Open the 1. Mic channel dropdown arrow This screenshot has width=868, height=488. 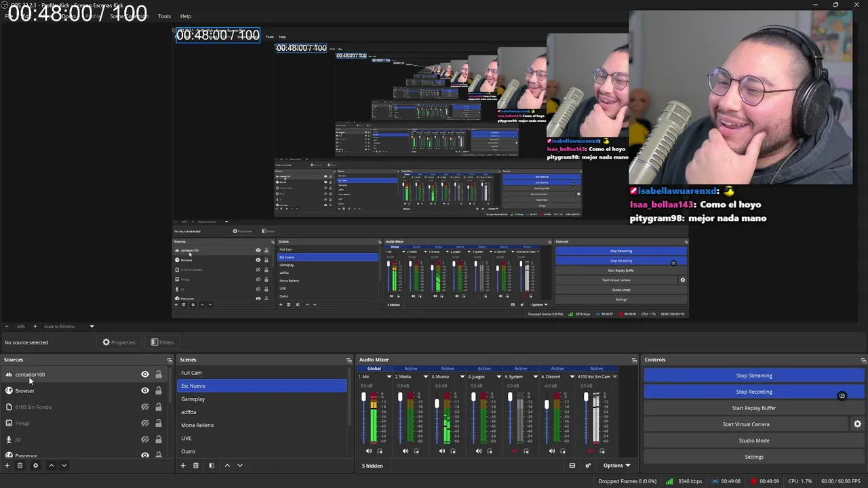[x=389, y=377]
